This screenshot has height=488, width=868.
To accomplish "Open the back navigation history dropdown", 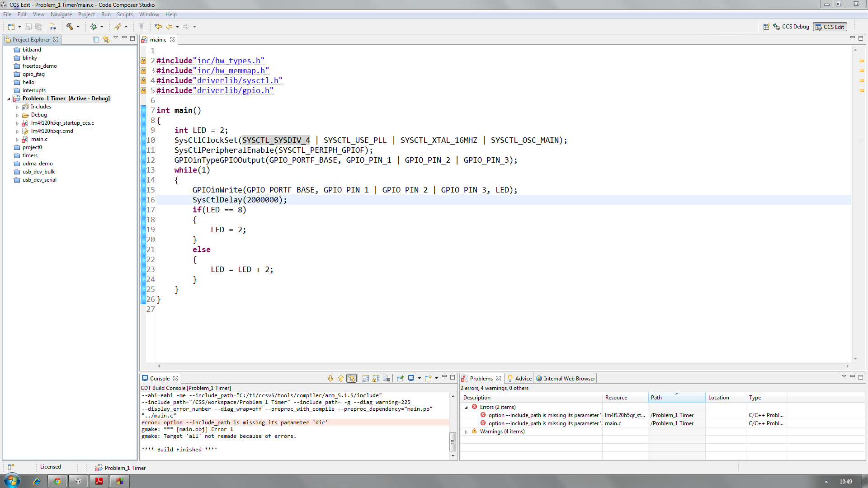I will 177,27.
